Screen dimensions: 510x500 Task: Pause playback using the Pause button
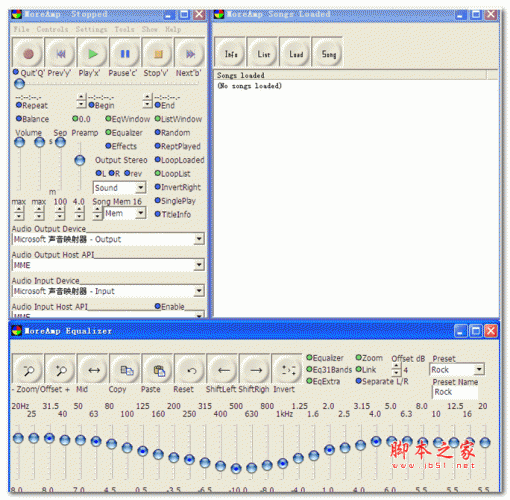pos(125,53)
